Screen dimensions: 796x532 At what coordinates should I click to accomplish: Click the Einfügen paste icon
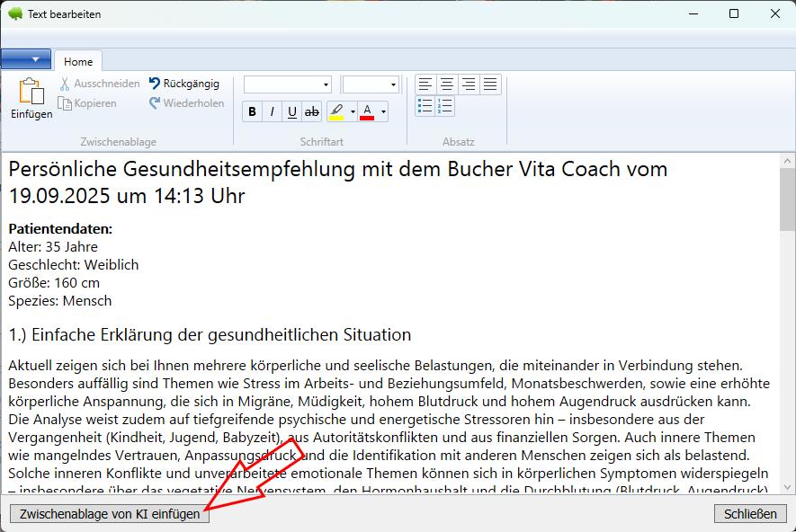[x=31, y=92]
